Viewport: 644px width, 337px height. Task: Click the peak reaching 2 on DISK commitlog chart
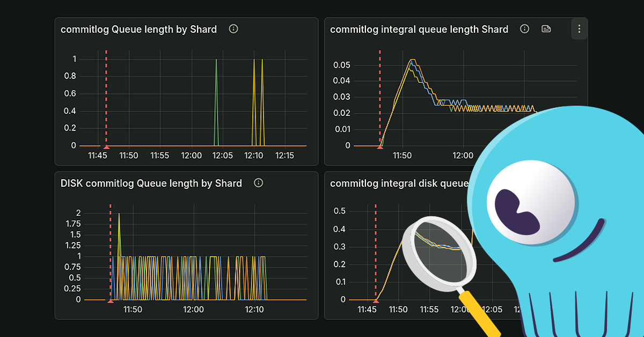[x=119, y=213]
